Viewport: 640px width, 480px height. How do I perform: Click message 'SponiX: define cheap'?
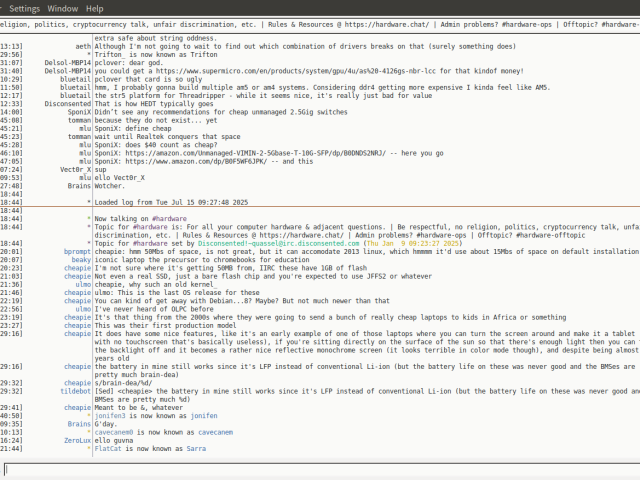tap(133, 129)
